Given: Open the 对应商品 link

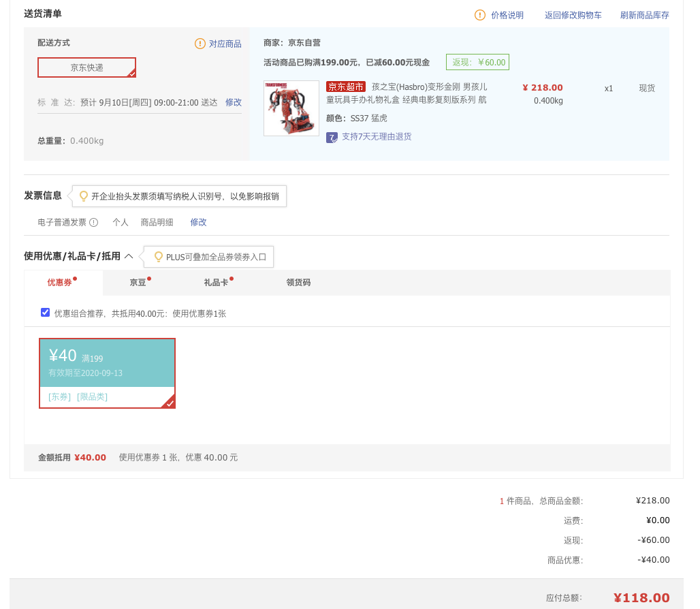Looking at the screenshot, I should click(x=225, y=44).
